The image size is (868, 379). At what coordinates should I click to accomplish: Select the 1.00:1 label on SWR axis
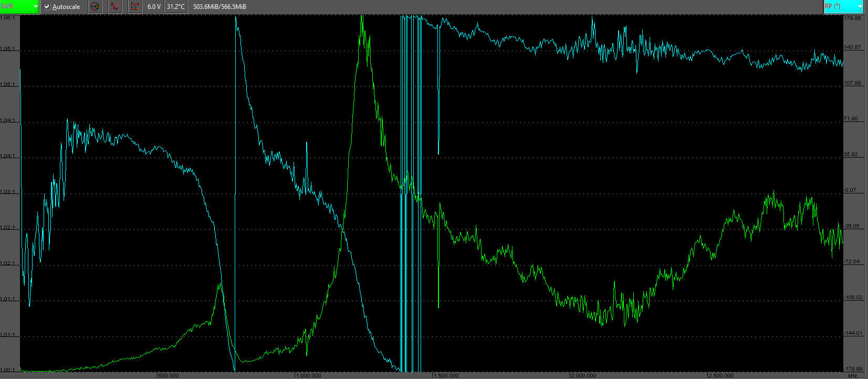[x=7, y=370]
